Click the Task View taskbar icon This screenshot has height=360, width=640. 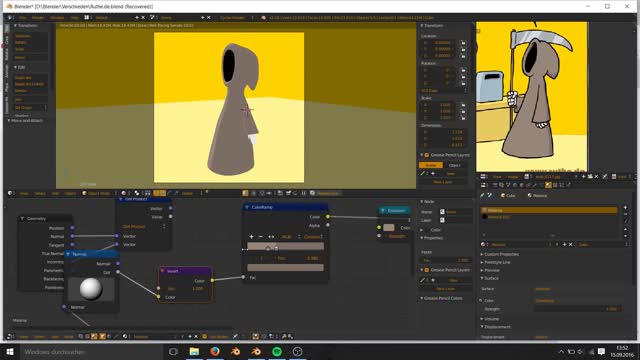click(x=173, y=351)
